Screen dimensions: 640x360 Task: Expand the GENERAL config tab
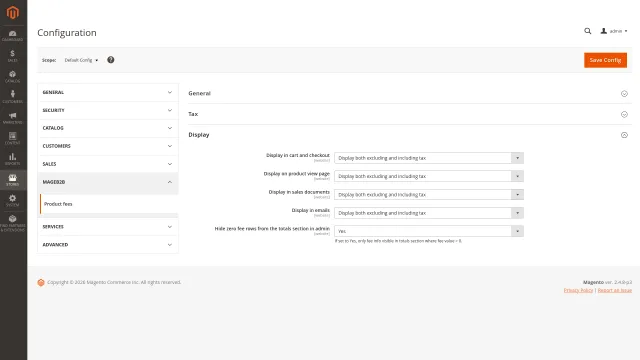(108, 92)
